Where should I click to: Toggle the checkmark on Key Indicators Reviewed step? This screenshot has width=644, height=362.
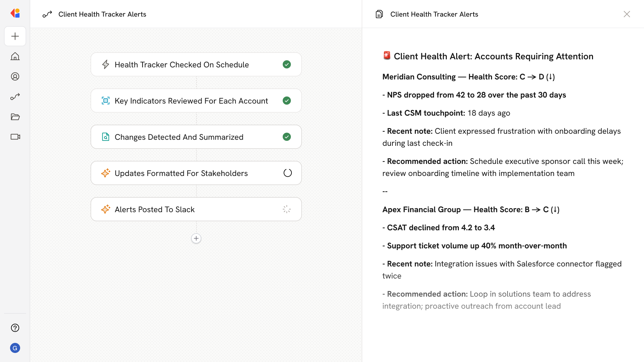[287, 101]
